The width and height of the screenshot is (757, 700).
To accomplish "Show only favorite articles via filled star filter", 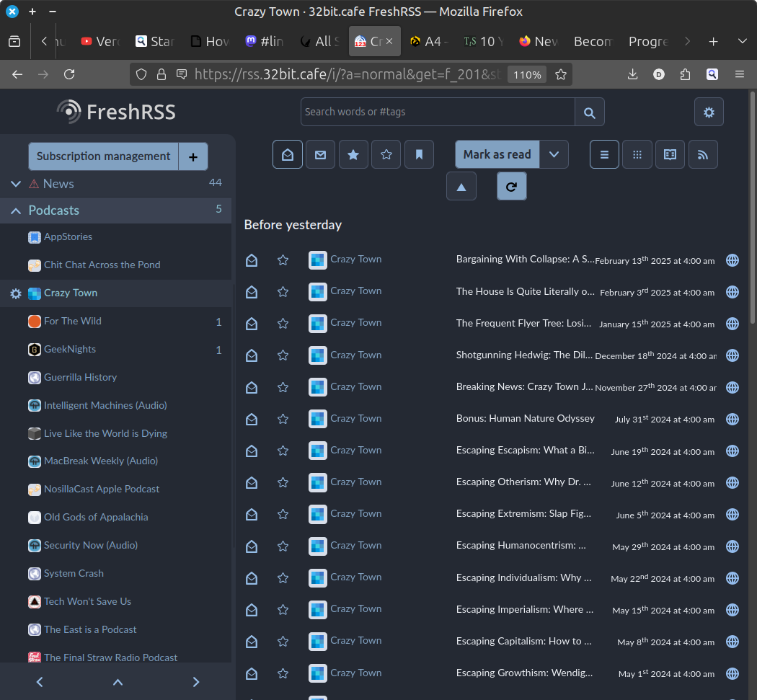I will (353, 154).
